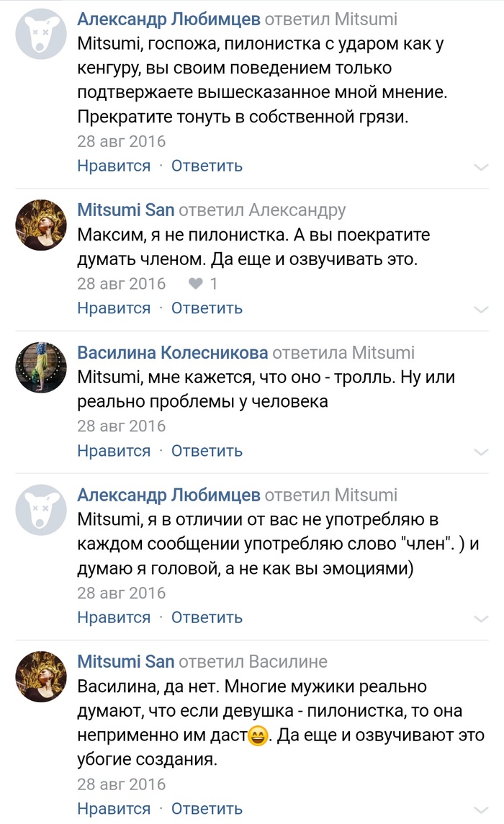Open options chevron on the "кенгуру" comment
The image size is (504, 824).
pyautogui.click(x=481, y=167)
